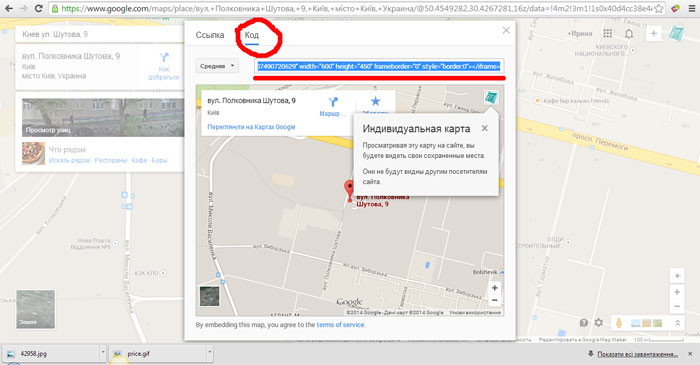Viewport: 700px width, 365px height.
Task: Open map settings gear icon
Action: [x=599, y=323]
